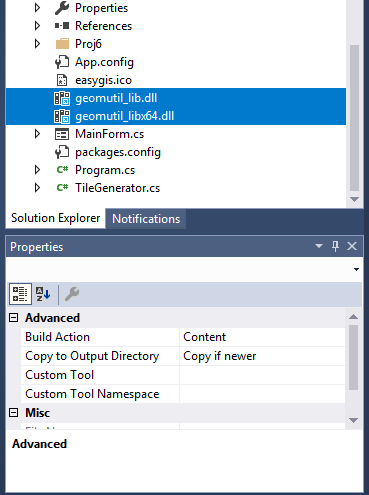Screen dimensions: 369x495
Task: Expand the Program.cs node
Action: 37,170
